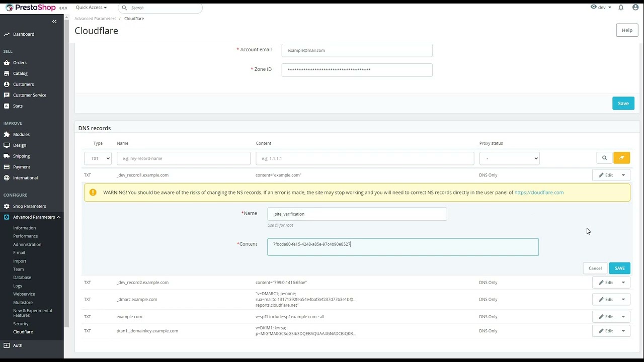Open the Payment card icon
Screen dimensions: 644x362
pos(7,167)
